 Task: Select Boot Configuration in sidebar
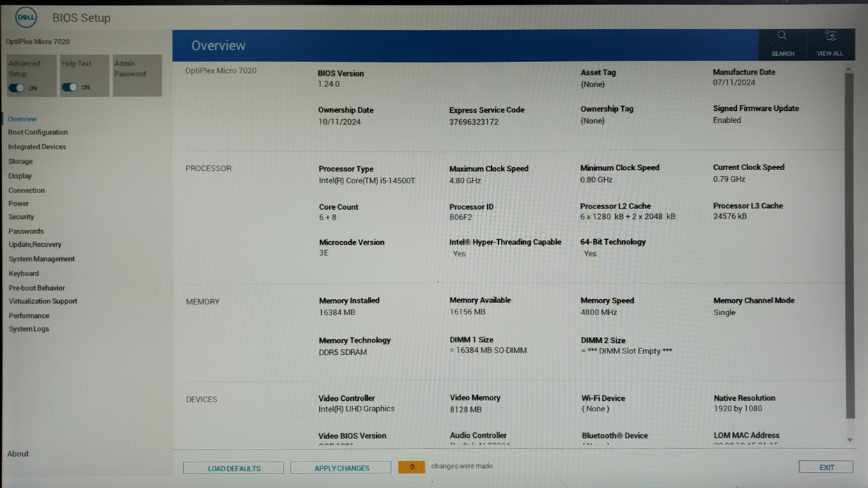click(38, 132)
